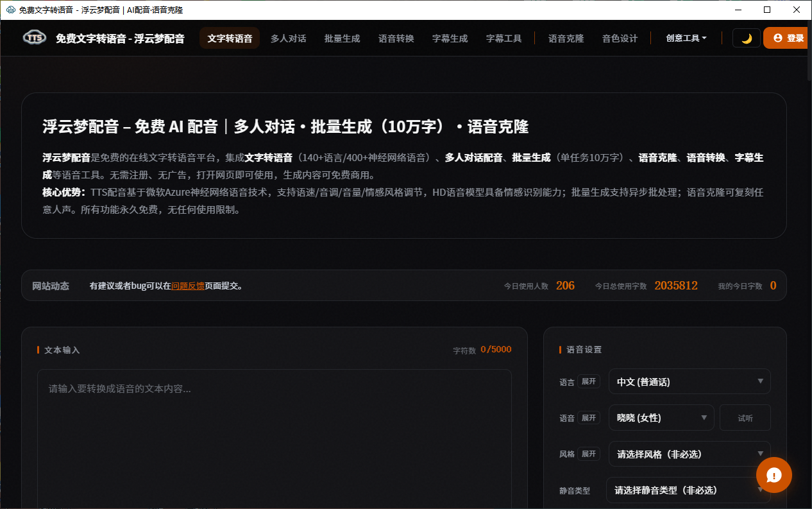Open 音色设计 page
The image size is (812, 509).
[620, 38]
